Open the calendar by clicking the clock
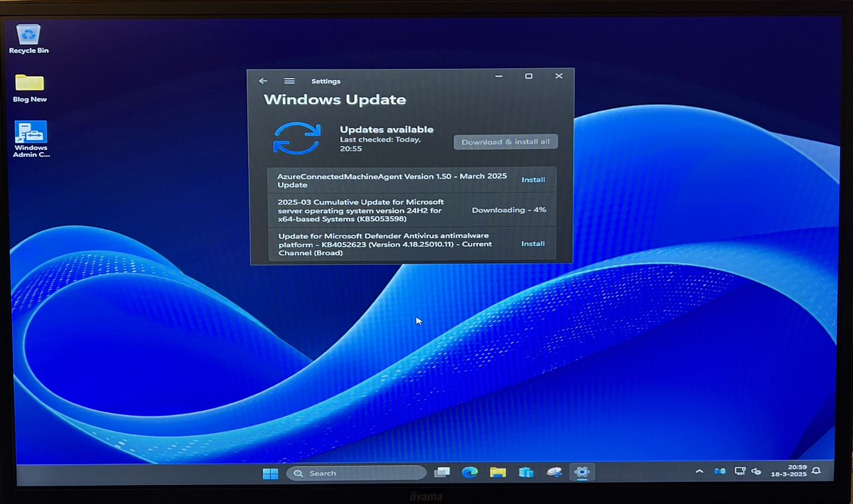 (x=790, y=471)
